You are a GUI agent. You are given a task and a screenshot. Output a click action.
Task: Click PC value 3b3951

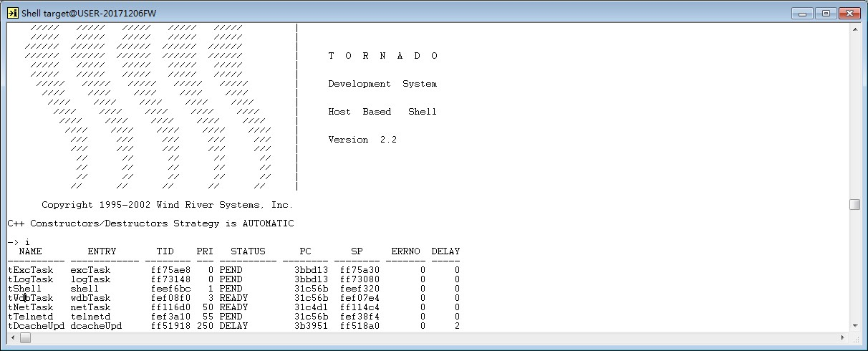coord(311,326)
